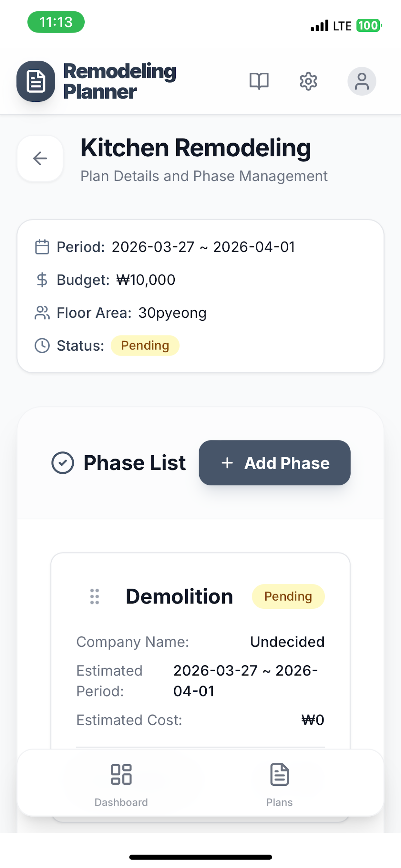Click the Add Phase button
Screen dimensions: 401x868
274,463
